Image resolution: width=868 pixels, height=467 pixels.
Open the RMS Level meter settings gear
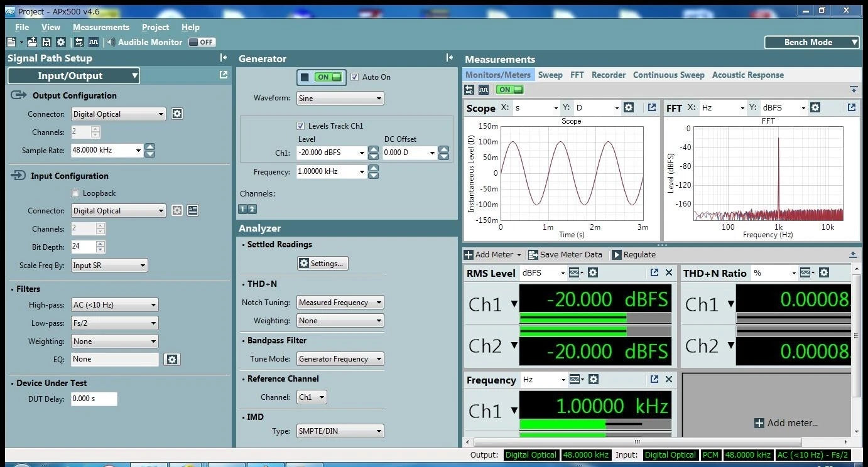592,272
